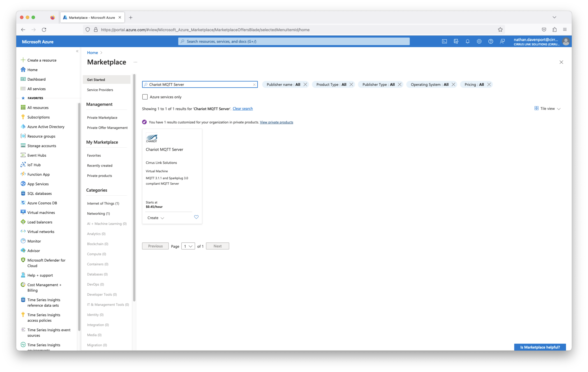
Task: Click the Is Marketplace helpful? button
Action: tap(540, 347)
